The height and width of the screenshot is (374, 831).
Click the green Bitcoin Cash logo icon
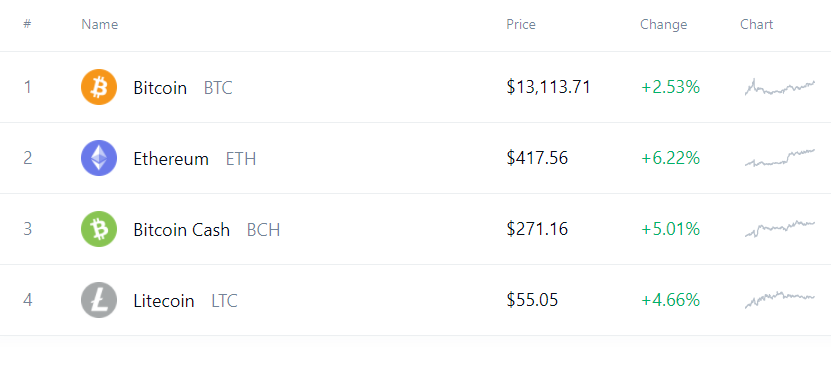tap(99, 229)
